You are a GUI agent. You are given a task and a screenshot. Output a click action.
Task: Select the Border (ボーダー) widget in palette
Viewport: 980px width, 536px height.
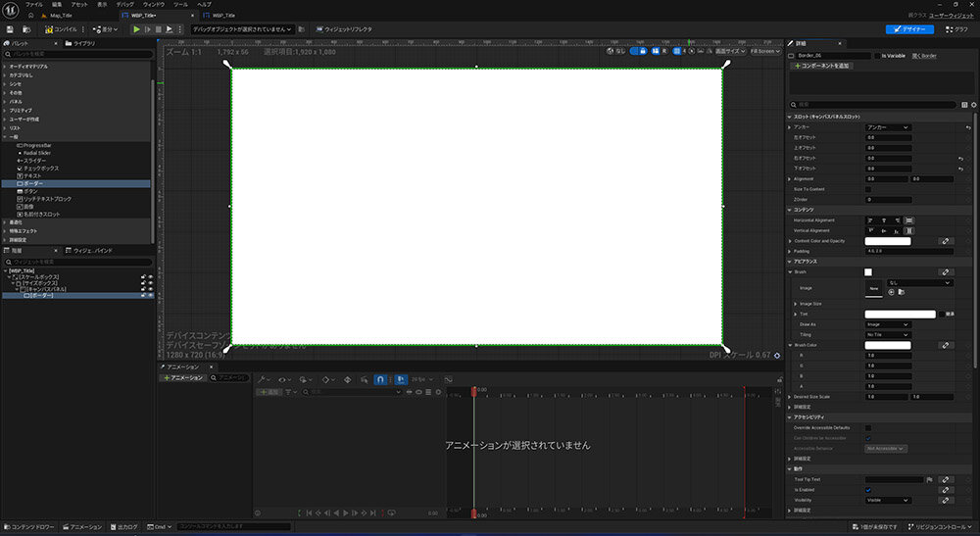pyautogui.click(x=33, y=183)
